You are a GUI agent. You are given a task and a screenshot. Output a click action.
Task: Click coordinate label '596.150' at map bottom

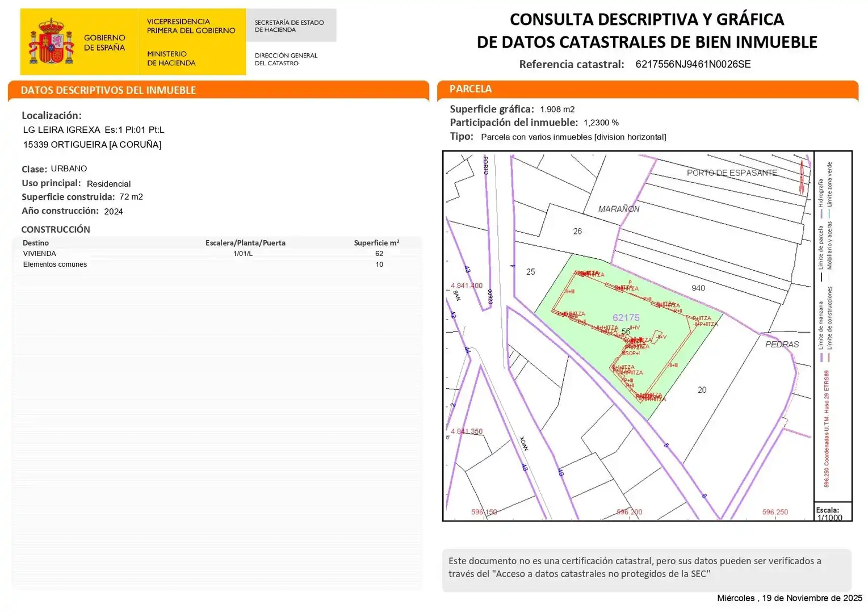tap(484, 512)
